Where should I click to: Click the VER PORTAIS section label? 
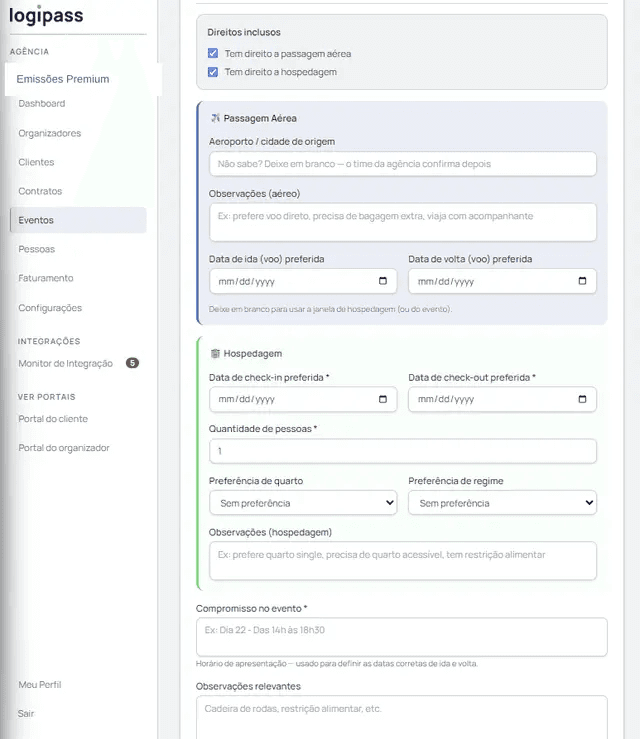pos(47,397)
